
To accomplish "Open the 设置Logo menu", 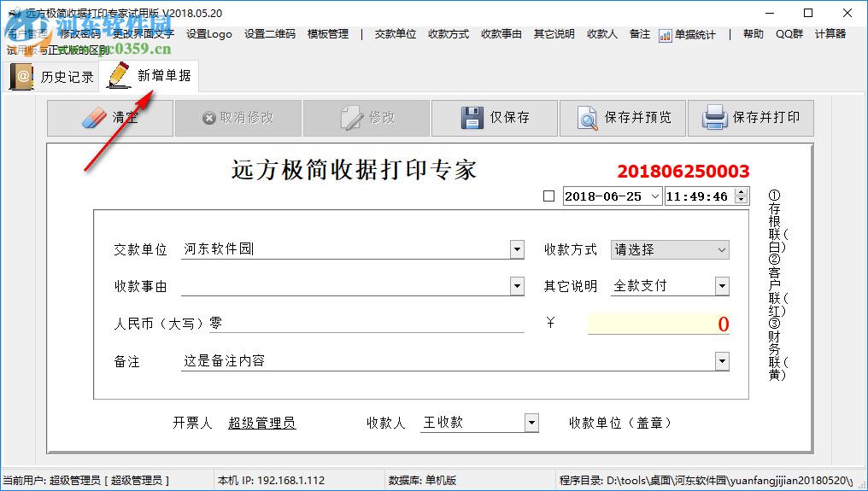I will tap(209, 34).
